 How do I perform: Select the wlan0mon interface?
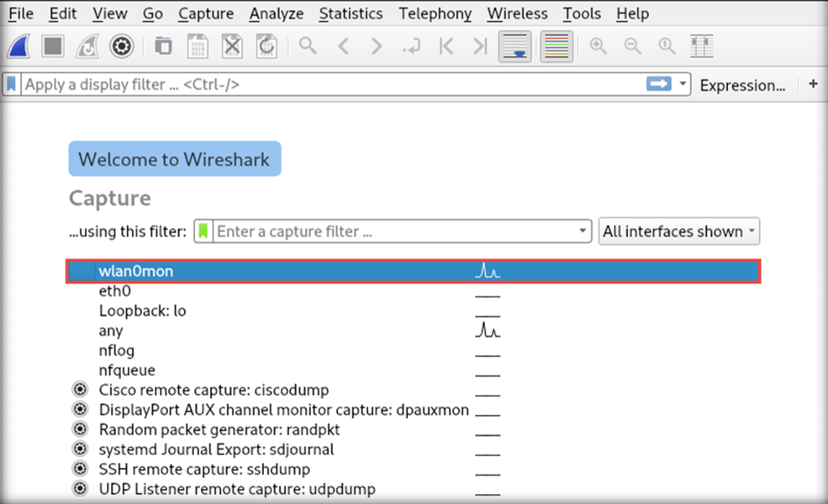(414, 271)
